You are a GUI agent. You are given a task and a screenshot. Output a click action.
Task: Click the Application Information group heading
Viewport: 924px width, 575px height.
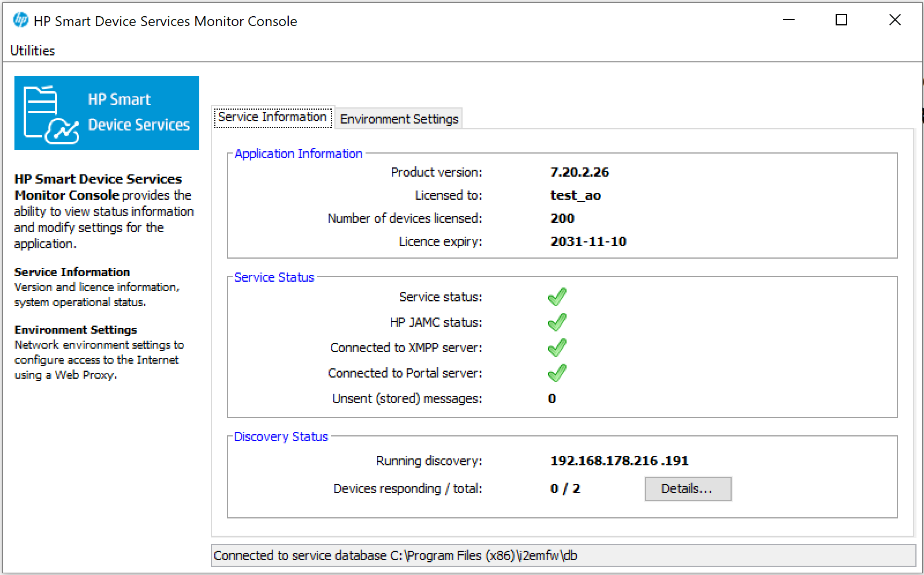[x=299, y=154]
